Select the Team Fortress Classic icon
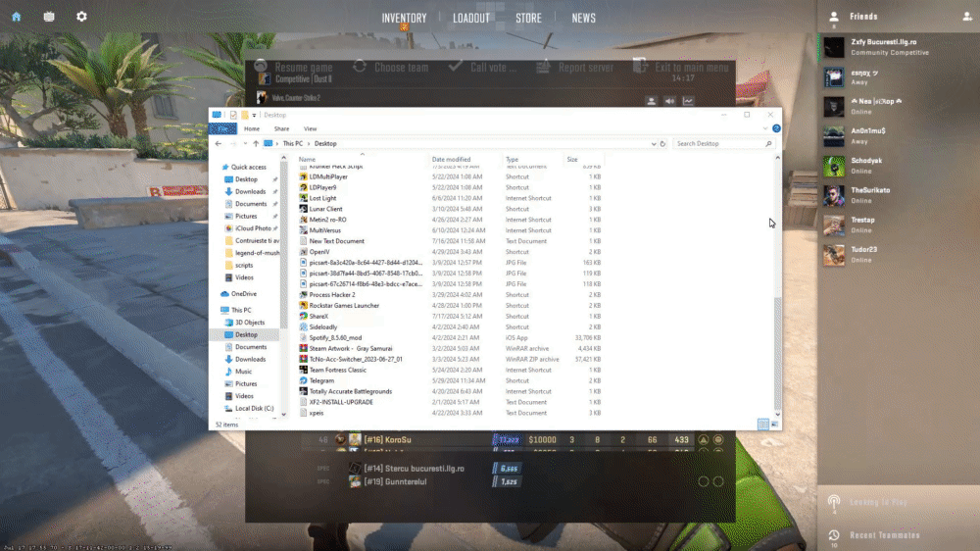Viewport: 980px width, 551px height. [x=303, y=370]
